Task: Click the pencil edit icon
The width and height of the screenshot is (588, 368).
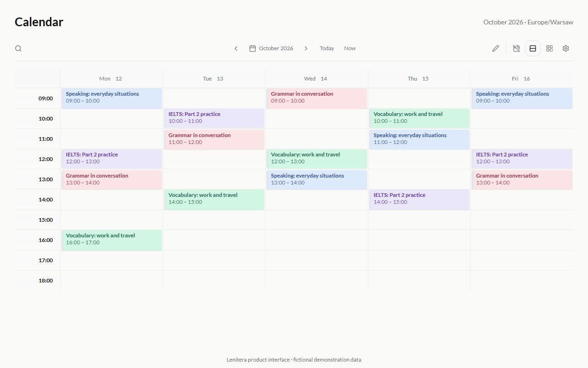Action: (496, 48)
